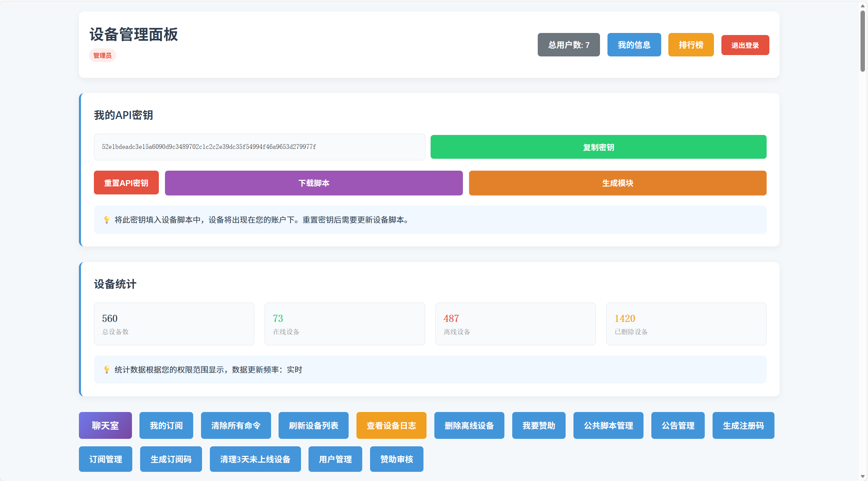Click the 下载脚本 purple button
The width and height of the screenshot is (868, 481).
point(314,183)
